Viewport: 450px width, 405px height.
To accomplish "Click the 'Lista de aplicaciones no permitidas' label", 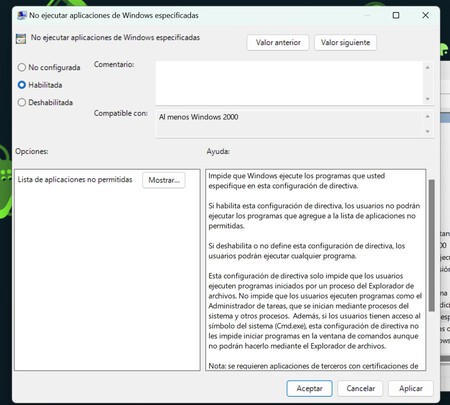I will (75, 180).
